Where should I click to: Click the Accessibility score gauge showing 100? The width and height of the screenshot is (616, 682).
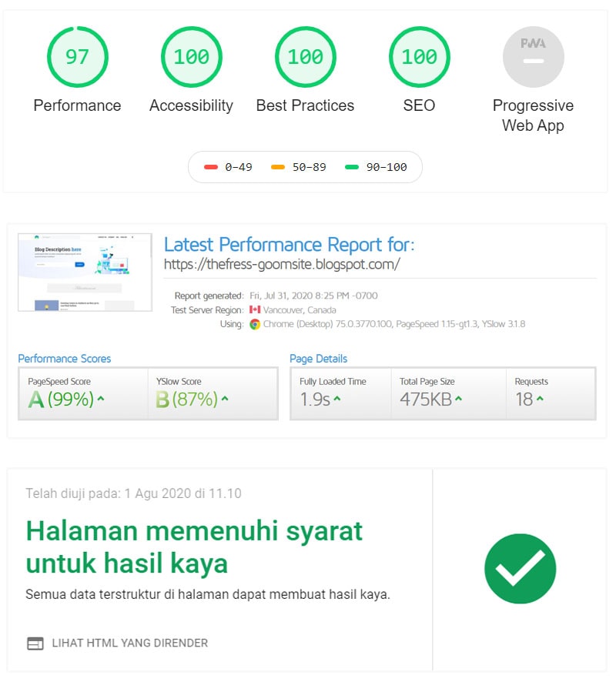click(x=191, y=56)
